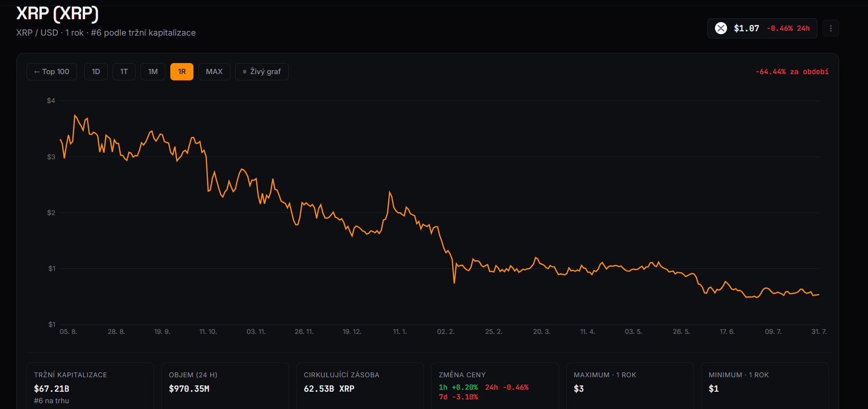The image size is (868, 409).
Task: Click the 11. 10. date axis label
Action: (x=208, y=332)
